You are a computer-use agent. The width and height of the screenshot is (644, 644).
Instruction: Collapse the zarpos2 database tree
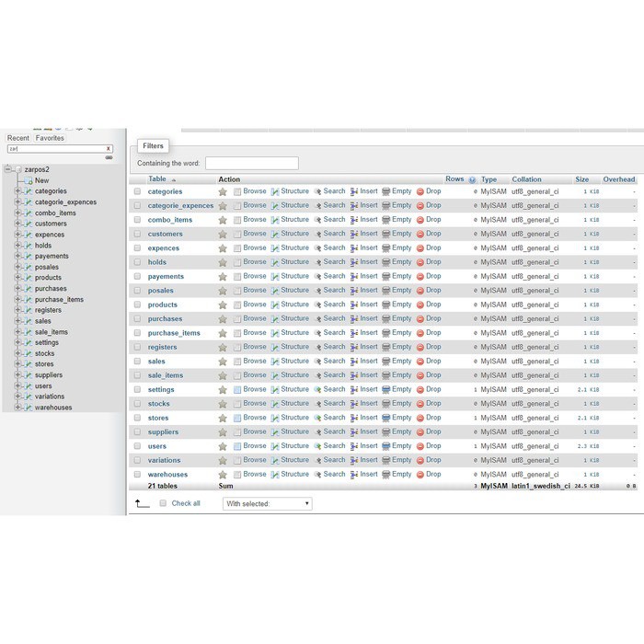[x=7, y=168]
